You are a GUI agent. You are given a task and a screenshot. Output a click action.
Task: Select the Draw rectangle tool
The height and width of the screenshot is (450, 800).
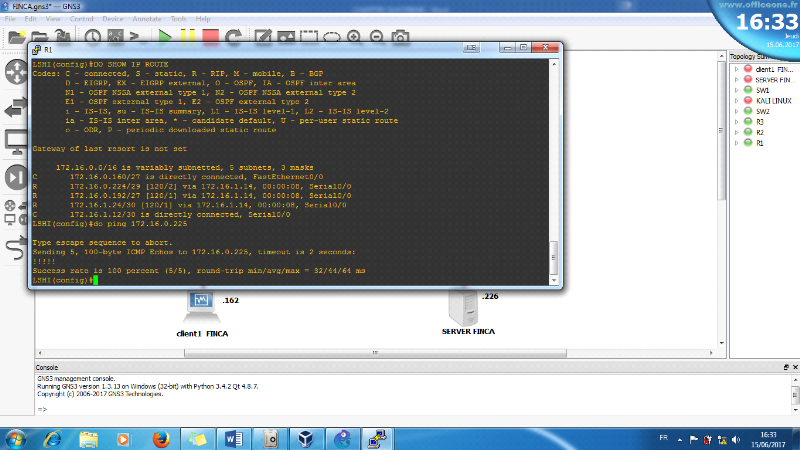tap(309, 37)
